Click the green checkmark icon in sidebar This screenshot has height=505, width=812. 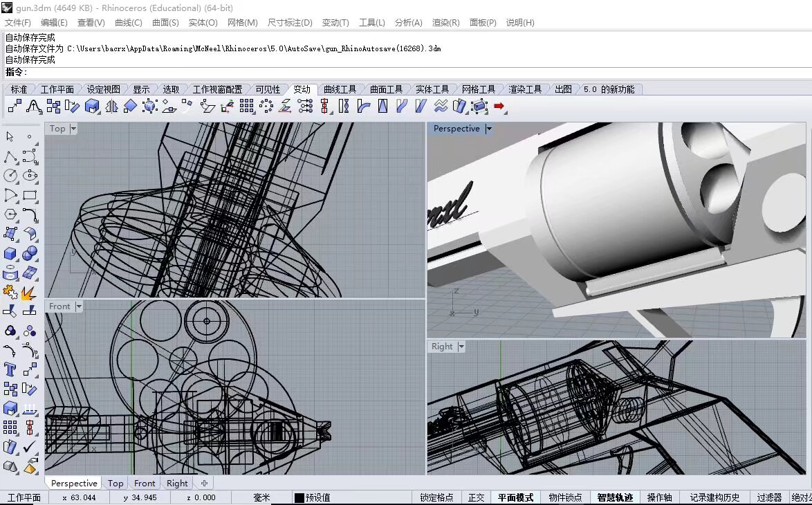[x=30, y=446]
